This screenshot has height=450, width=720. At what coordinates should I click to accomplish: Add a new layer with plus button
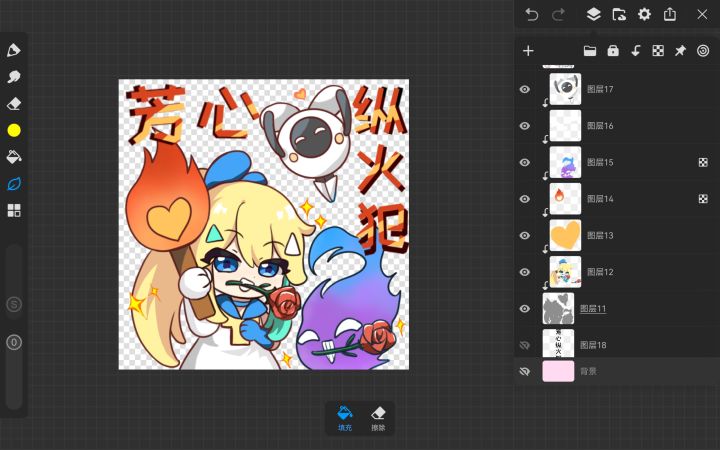pyautogui.click(x=528, y=51)
